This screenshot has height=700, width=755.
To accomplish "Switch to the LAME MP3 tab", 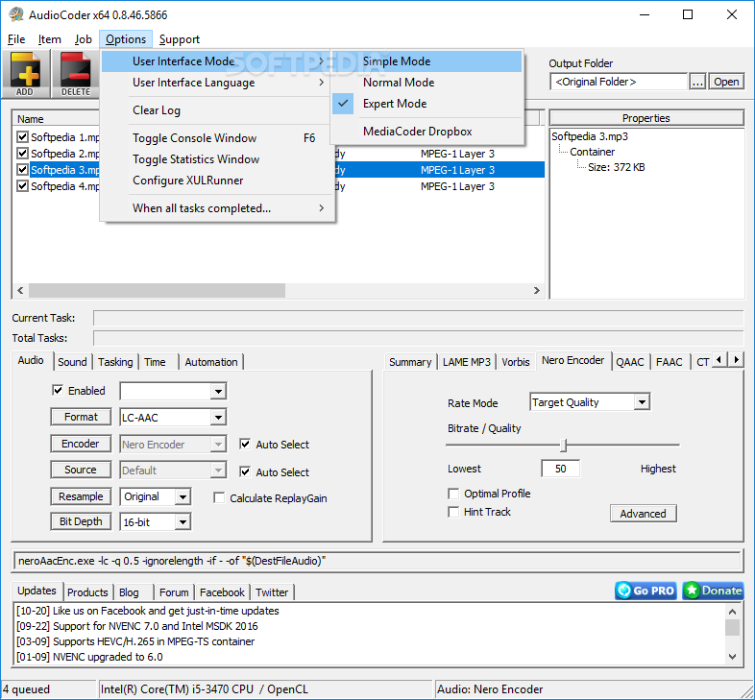I will 467,362.
